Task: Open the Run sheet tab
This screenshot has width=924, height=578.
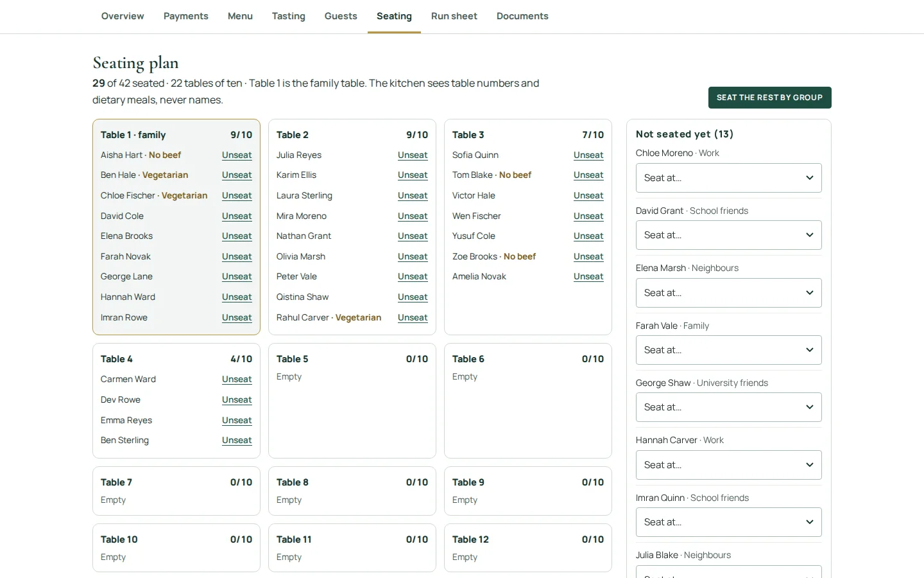Action: (454, 16)
